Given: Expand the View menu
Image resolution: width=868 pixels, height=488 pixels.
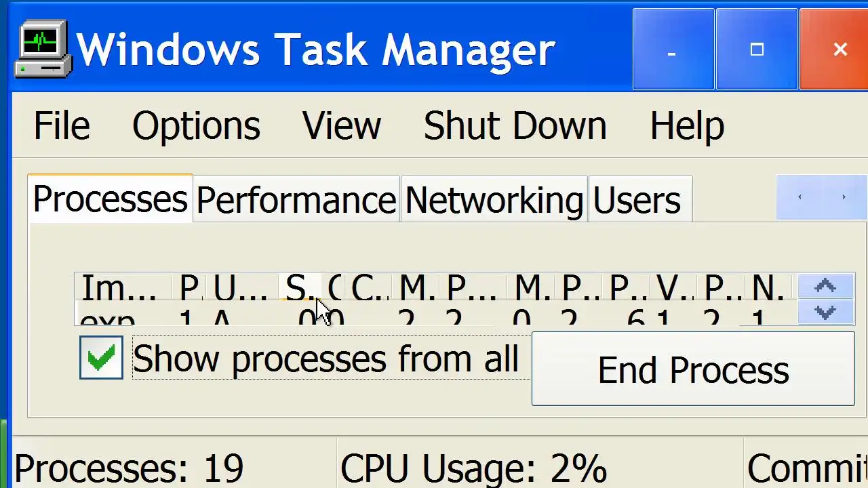Looking at the screenshot, I should (x=341, y=126).
